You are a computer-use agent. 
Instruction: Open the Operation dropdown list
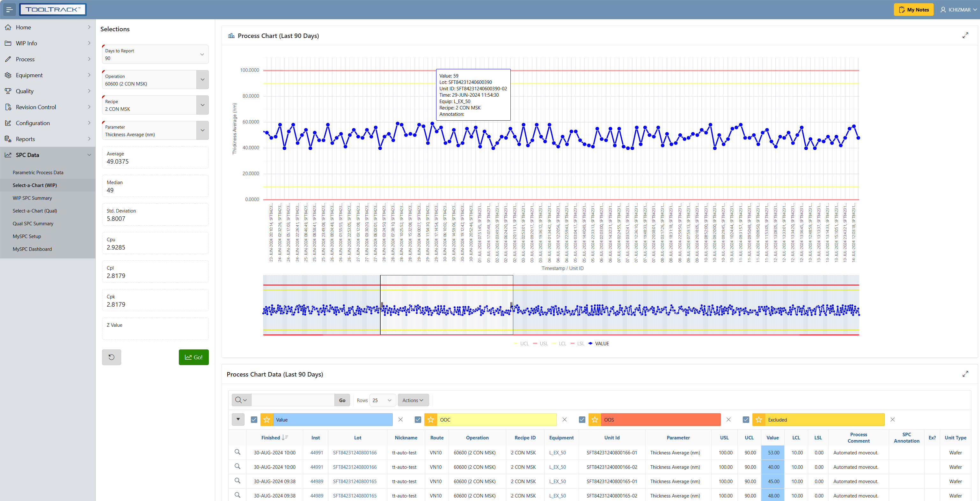tap(202, 79)
